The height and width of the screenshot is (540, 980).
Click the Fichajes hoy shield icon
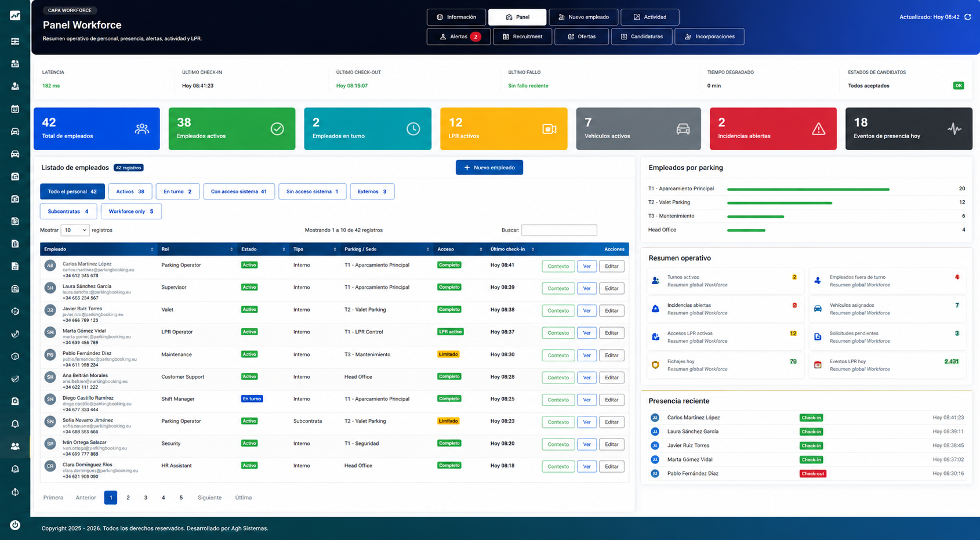tap(655, 365)
